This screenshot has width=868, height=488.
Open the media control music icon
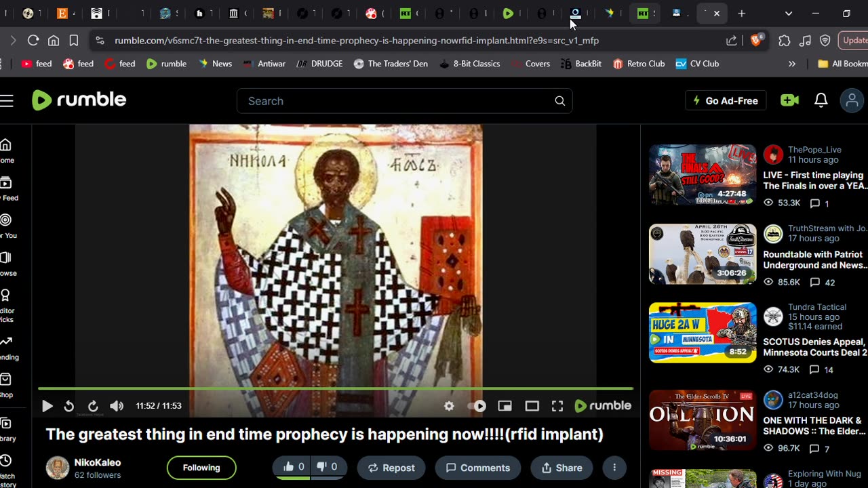tap(805, 41)
